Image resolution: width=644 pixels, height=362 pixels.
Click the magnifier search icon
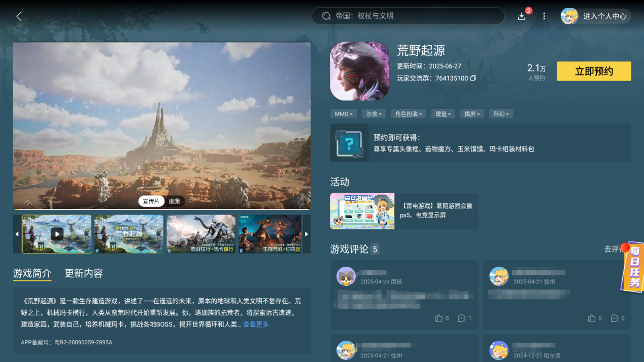coord(326,16)
